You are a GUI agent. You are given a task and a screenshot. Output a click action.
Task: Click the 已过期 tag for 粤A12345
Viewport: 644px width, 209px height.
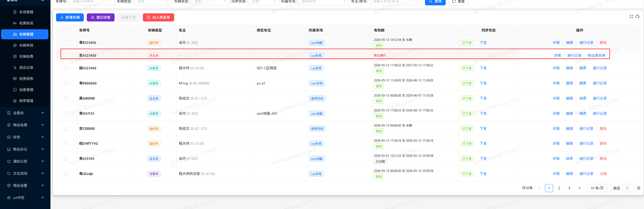pyautogui.click(x=380, y=162)
